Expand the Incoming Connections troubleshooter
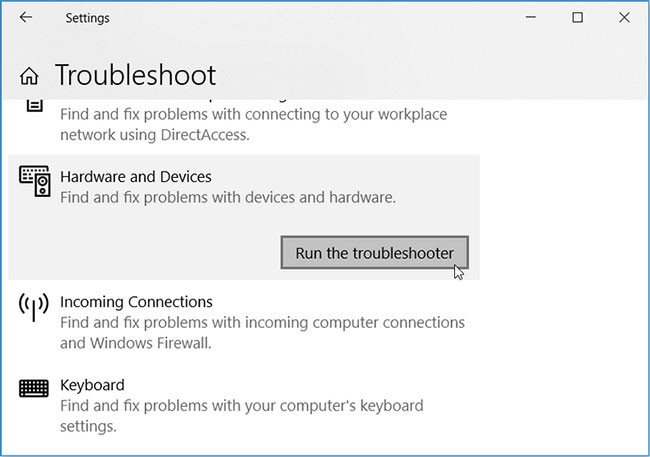 pyautogui.click(x=136, y=302)
